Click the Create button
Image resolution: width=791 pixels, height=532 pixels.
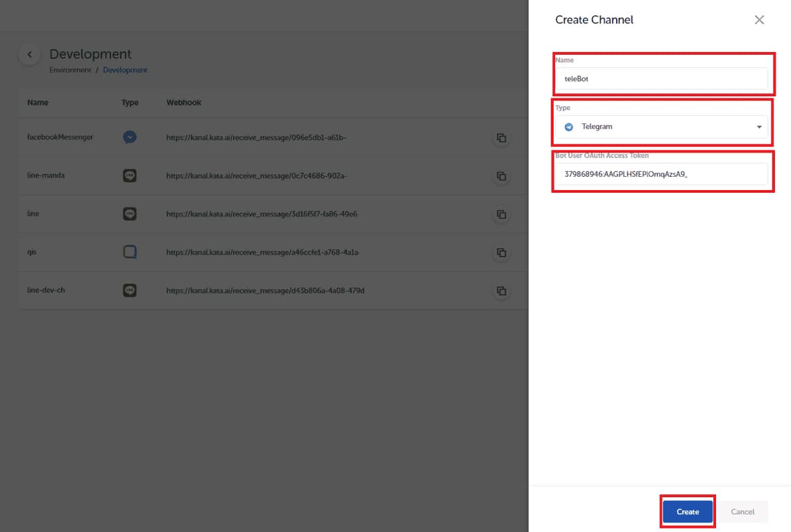click(687, 512)
